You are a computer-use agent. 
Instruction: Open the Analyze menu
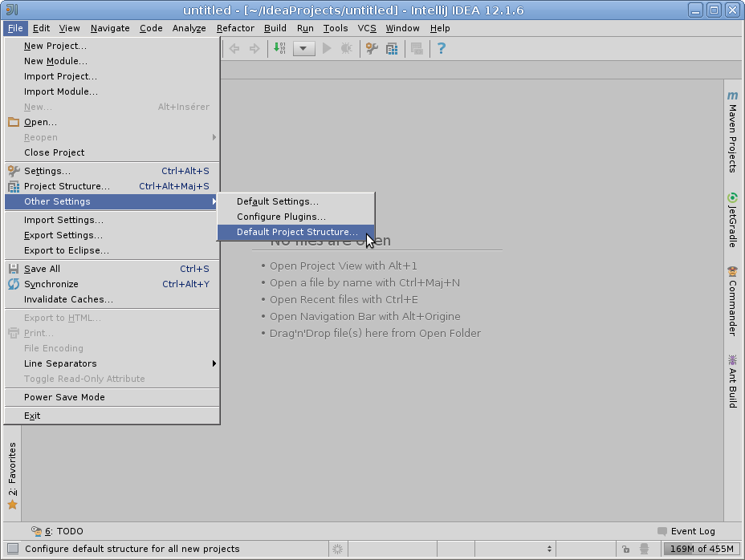pos(189,29)
